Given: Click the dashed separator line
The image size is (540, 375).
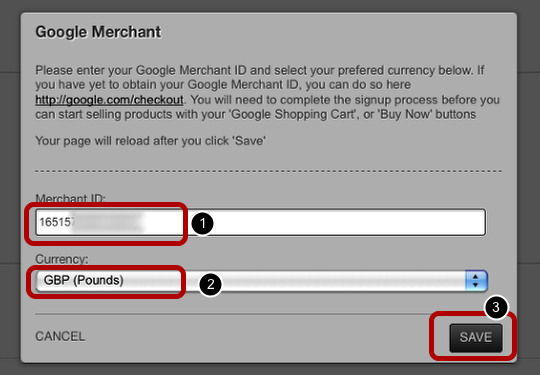Looking at the screenshot, I should point(268,171).
